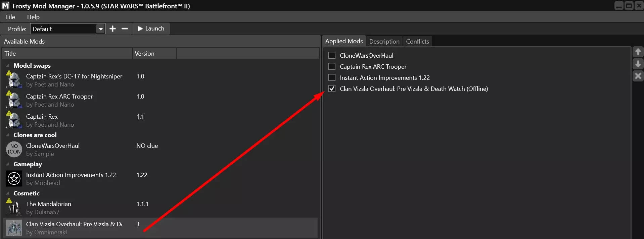The width and height of the screenshot is (644, 239).
Task: Enable the Captain Rex ARC Trooper checkbox
Action: pyautogui.click(x=332, y=66)
